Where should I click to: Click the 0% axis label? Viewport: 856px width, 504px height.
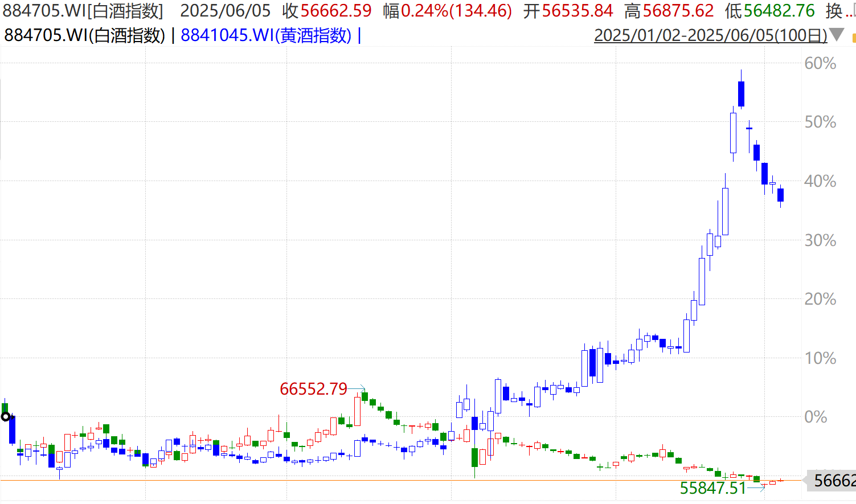pos(816,417)
